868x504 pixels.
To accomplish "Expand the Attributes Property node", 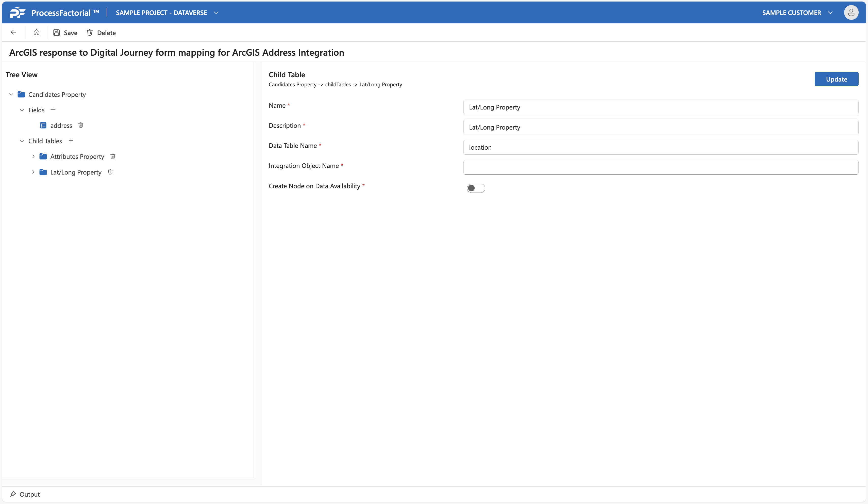I will (x=34, y=156).
